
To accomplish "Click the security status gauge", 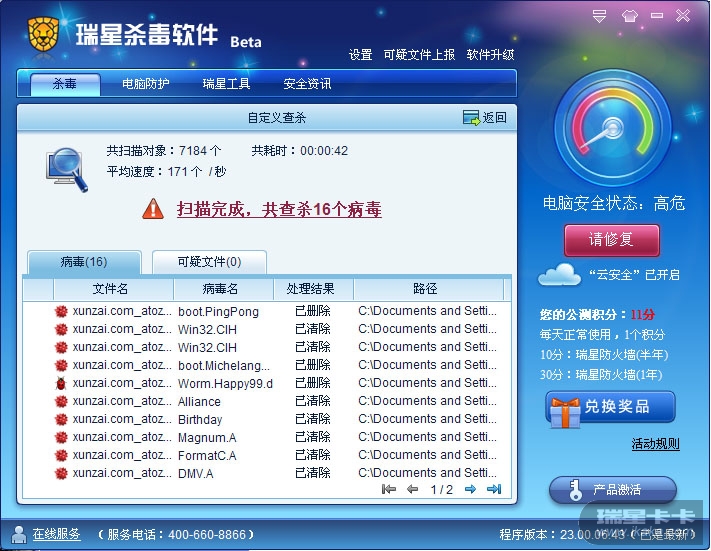I will click(612, 128).
